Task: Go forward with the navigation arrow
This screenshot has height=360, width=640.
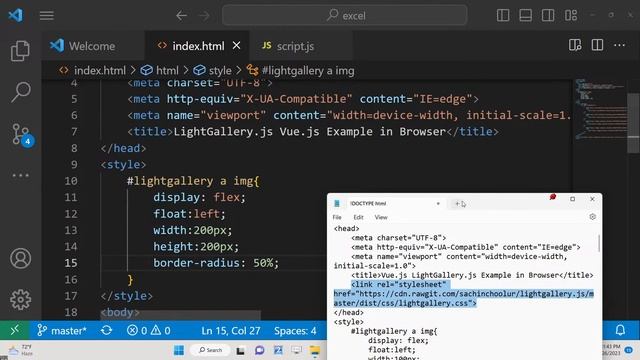Action: coord(204,16)
